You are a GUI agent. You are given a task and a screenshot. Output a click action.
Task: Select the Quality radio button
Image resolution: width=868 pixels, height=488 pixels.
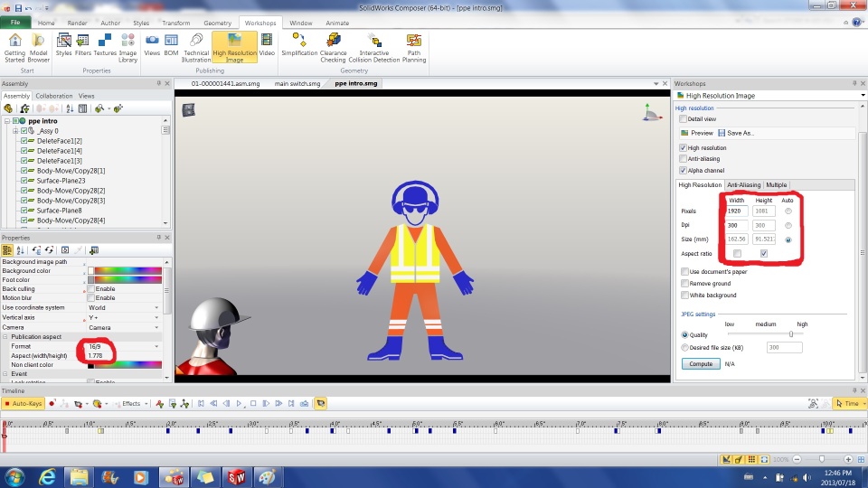click(684, 334)
